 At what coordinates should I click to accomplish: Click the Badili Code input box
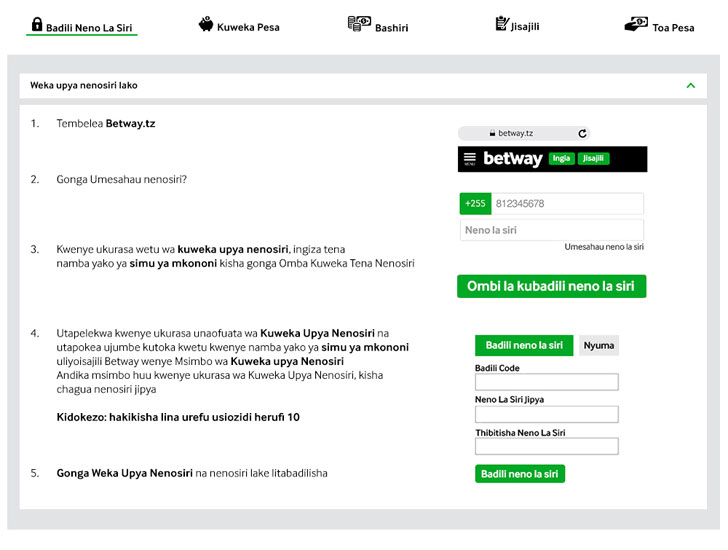pyautogui.click(x=546, y=382)
